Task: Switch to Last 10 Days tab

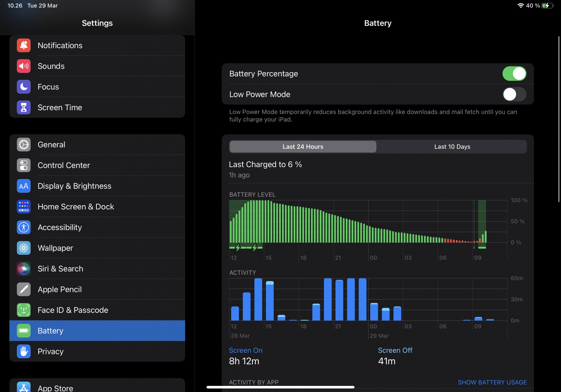Action: [452, 146]
